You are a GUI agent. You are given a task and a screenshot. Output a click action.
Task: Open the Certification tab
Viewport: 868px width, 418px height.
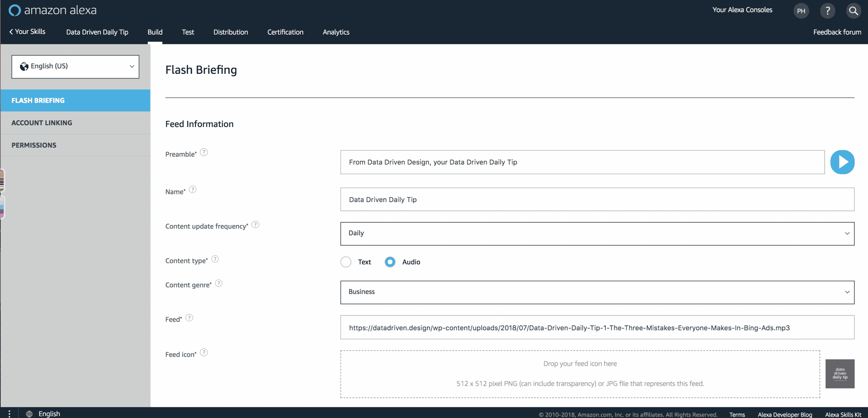285,32
